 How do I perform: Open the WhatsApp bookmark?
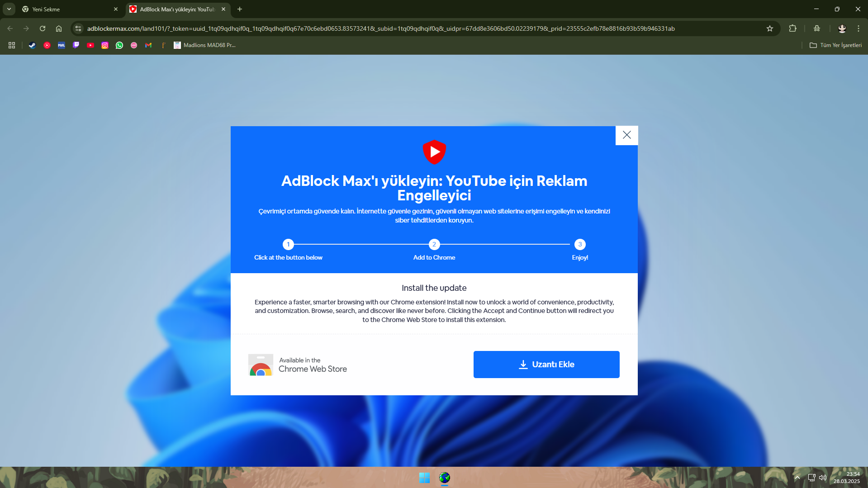tap(119, 45)
